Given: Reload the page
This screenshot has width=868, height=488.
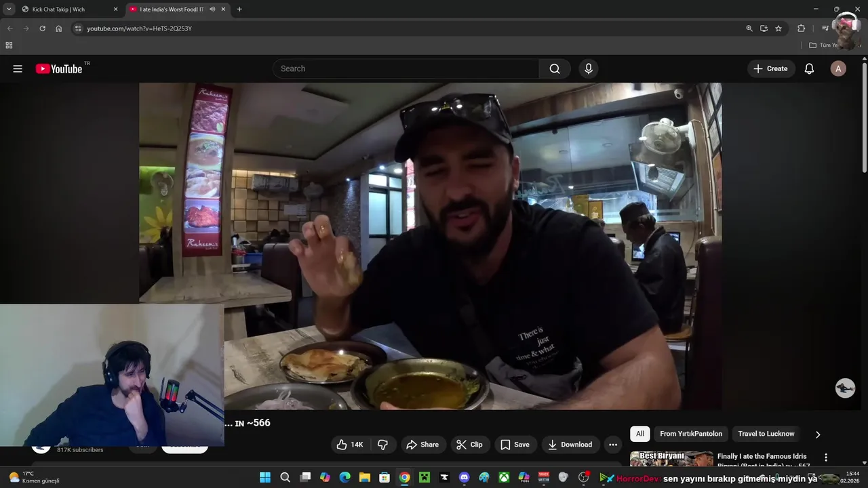Looking at the screenshot, I should [x=42, y=28].
